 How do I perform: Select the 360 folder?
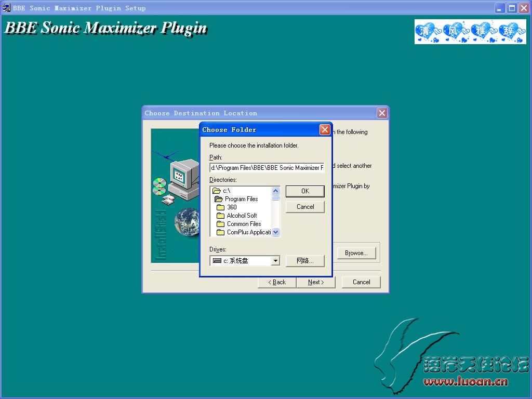232,207
